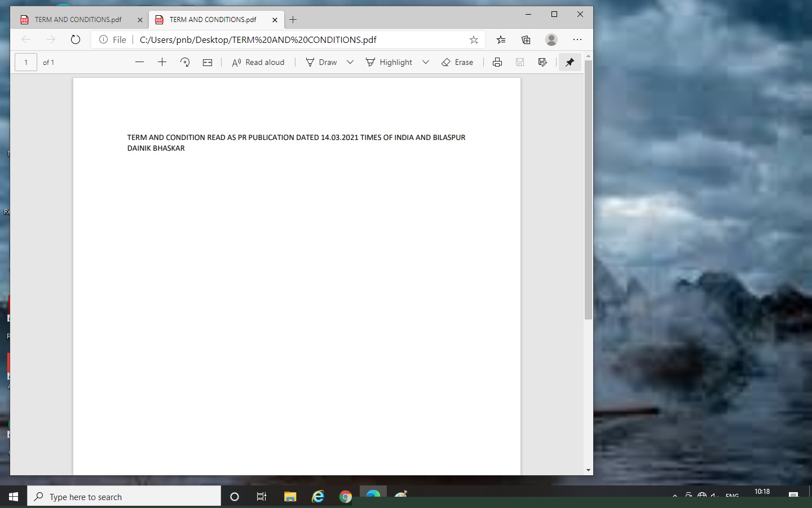Expand Highlight color options arrow
The height and width of the screenshot is (508, 812).
[426, 62]
